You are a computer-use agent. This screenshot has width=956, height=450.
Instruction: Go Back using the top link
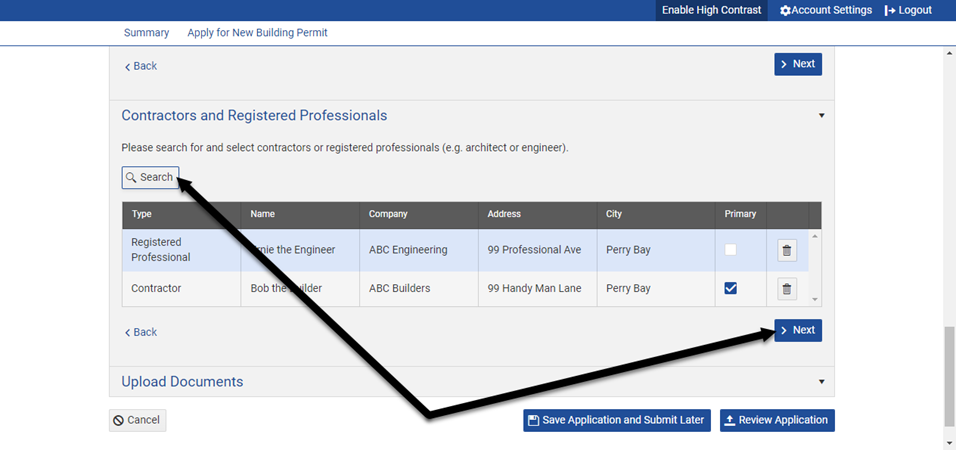[141, 66]
